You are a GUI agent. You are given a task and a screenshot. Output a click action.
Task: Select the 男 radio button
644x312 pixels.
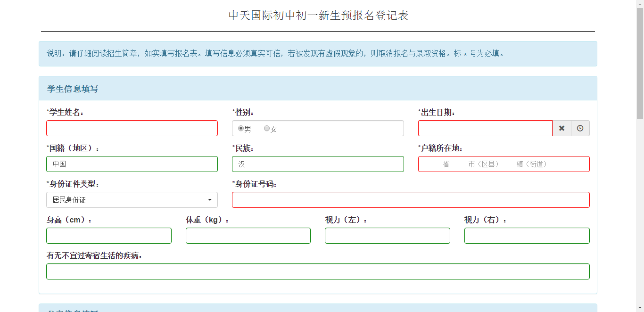click(241, 129)
